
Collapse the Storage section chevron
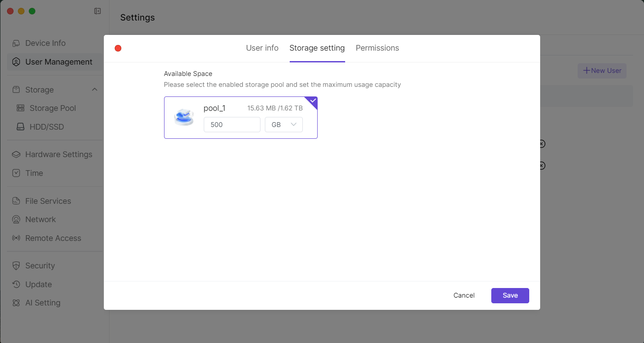95,89
